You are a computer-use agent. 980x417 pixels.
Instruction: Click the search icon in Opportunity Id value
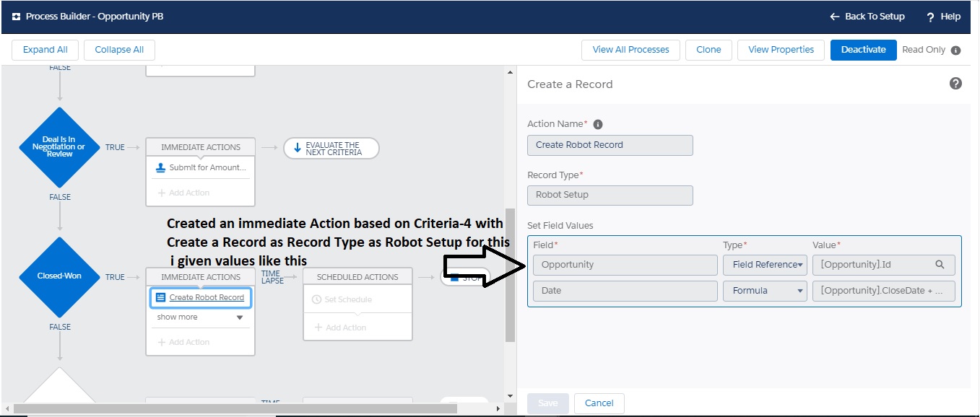click(x=940, y=265)
